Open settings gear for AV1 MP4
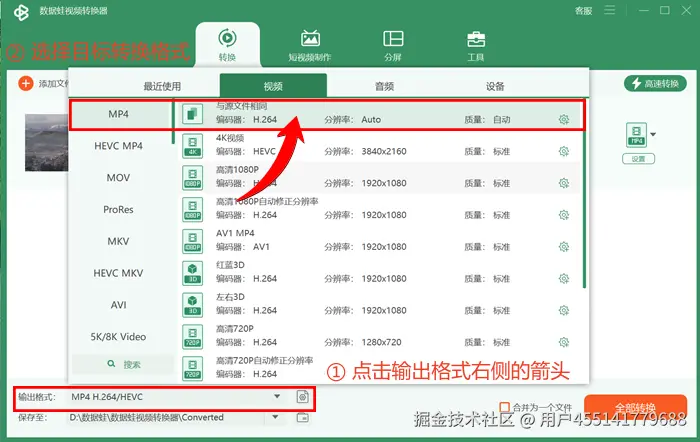 point(564,247)
